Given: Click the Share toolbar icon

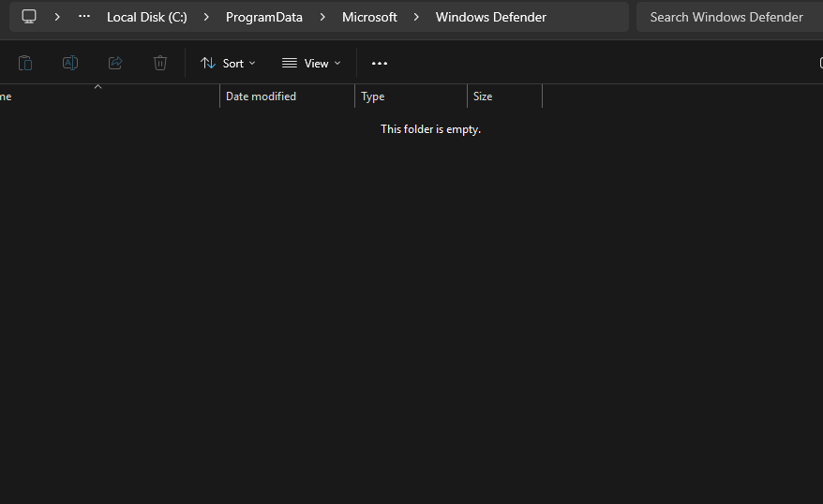Looking at the screenshot, I should pos(115,63).
